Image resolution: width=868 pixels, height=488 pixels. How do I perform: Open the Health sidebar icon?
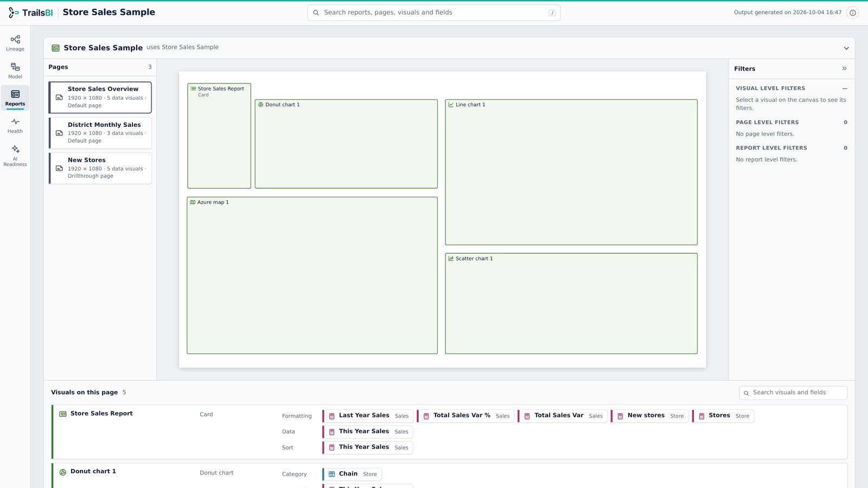[15, 126]
